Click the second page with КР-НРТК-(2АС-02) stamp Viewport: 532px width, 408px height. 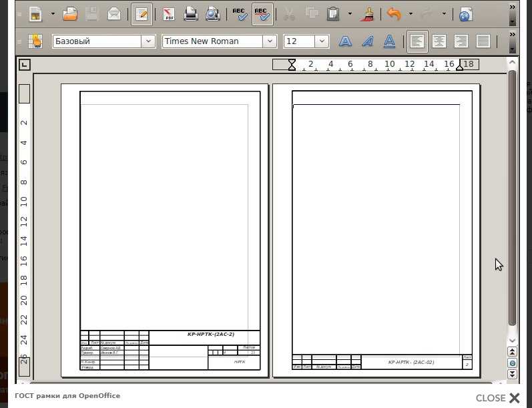(x=376, y=230)
